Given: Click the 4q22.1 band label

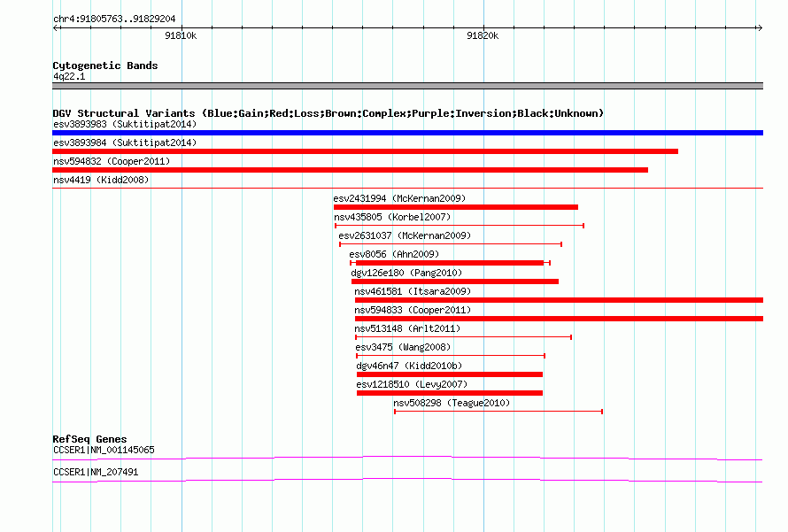Looking at the screenshot, I should point(69,76).
